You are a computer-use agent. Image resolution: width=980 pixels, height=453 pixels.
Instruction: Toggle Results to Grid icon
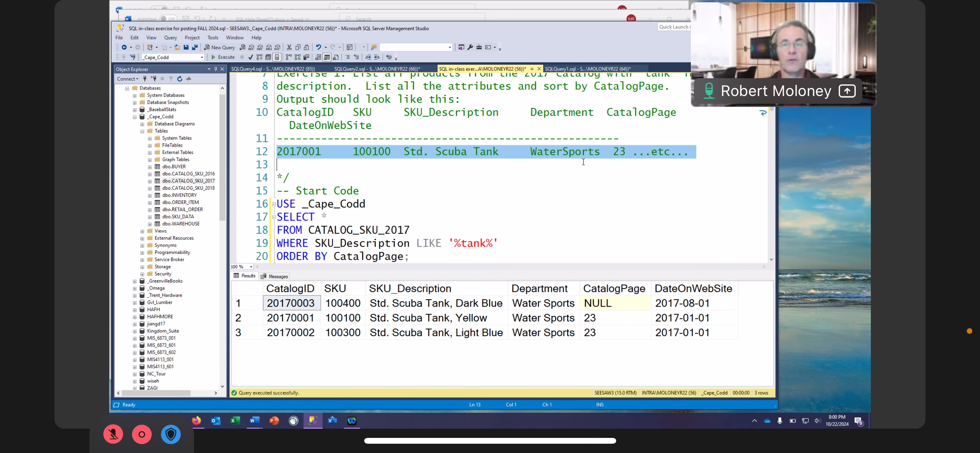[327, 57]
